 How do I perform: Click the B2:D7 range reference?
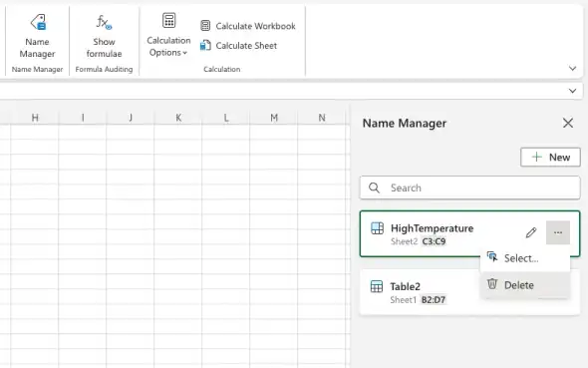tap(434, 300)
